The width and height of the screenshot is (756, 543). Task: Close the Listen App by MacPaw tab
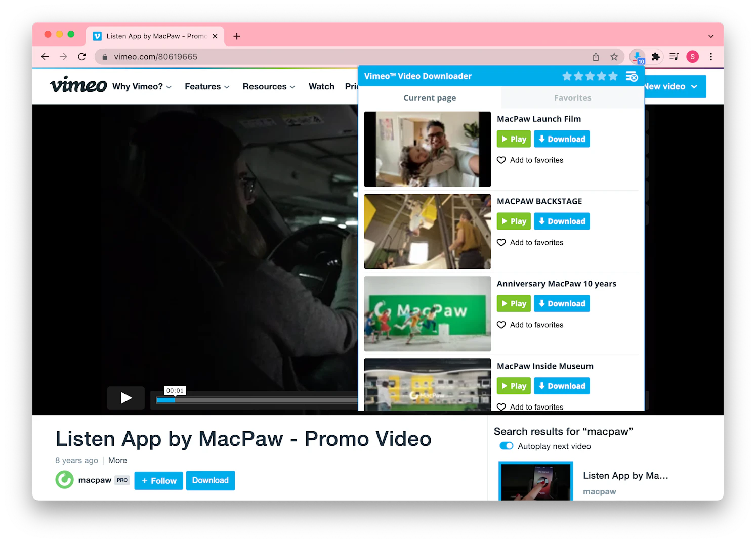point(215,36)
